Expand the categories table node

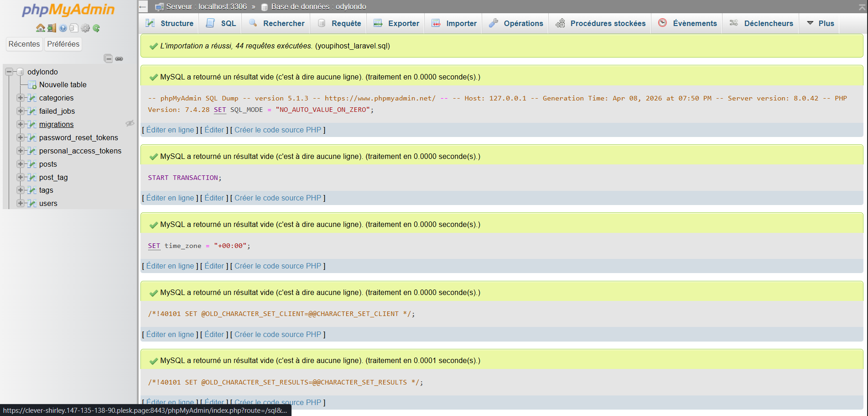(20, 98)
